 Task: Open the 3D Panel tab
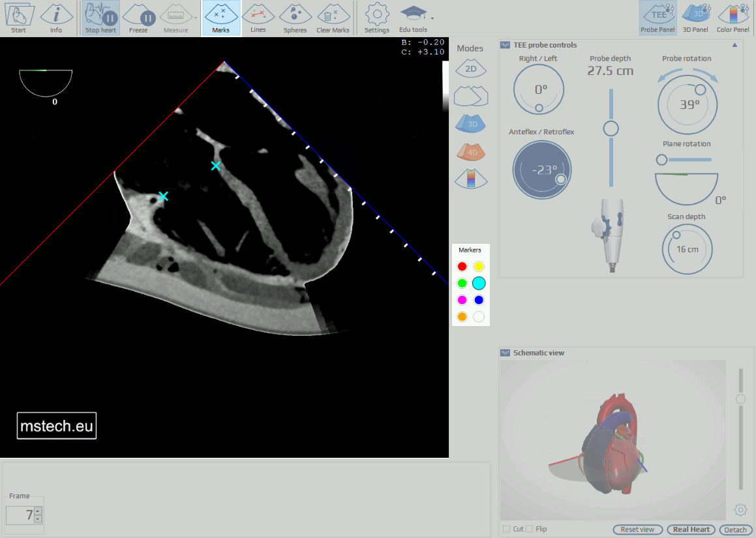click(x=695, y=18)
